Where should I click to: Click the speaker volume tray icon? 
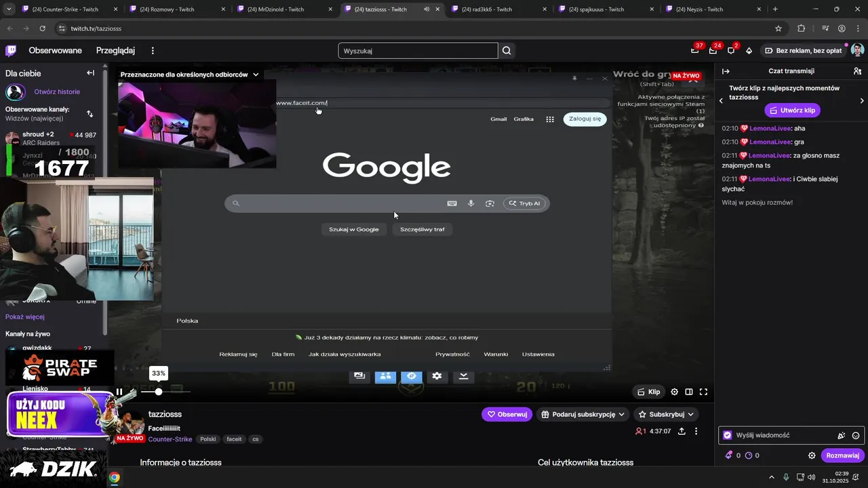point(812,477)
